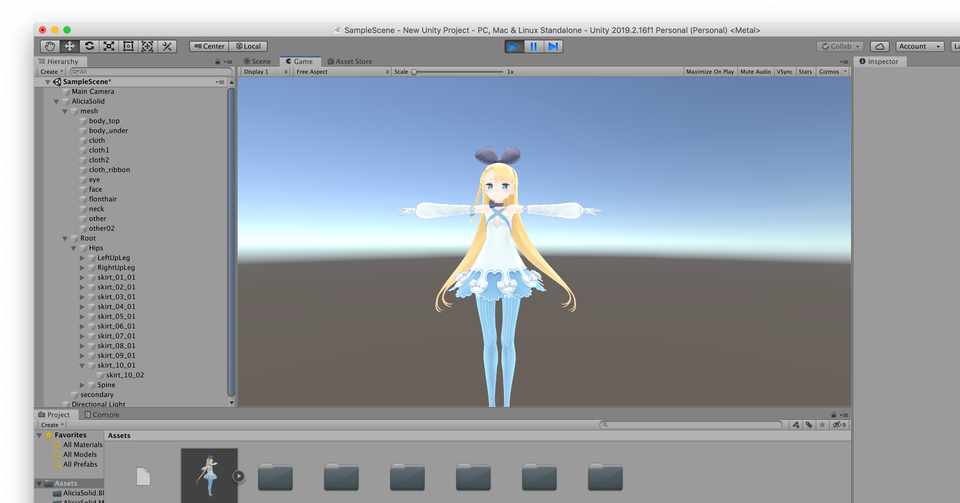Open the Project panel Create dropdown
The width and height of the screenshot is (960, 503).
[x=52, y=425]
